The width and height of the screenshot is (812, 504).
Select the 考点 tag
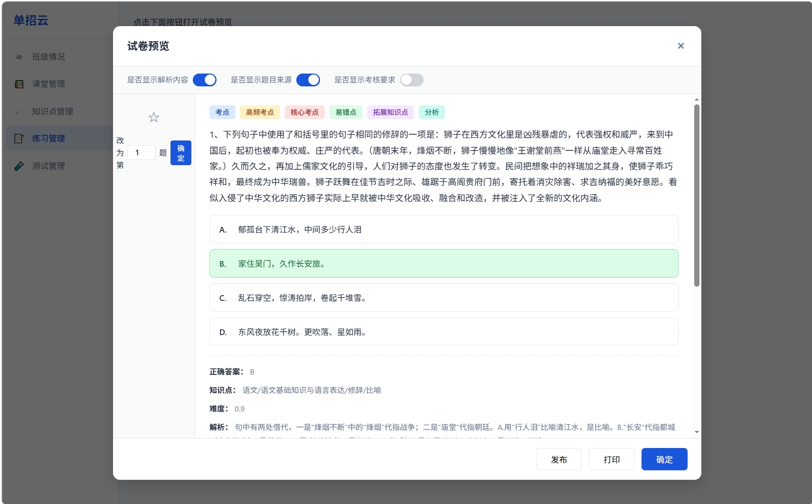[222, 112]
